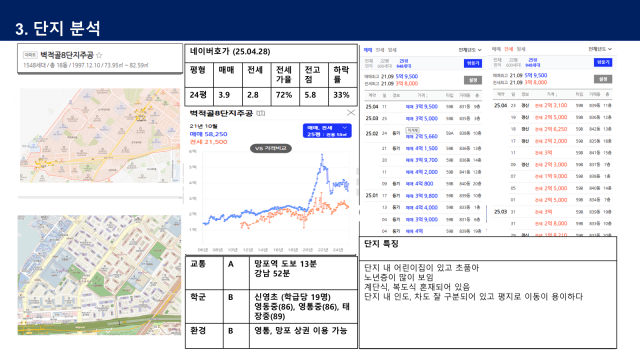Open the upper district map thumbnail
This screenshot has height=360, width=640.
click(100, 136)
